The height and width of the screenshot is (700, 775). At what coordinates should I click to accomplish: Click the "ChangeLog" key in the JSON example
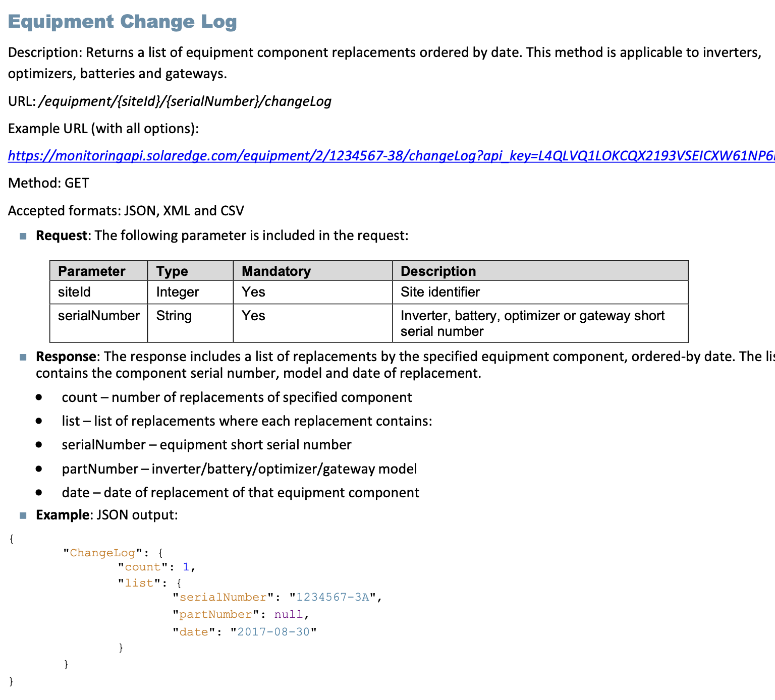(x=102, y=553)
